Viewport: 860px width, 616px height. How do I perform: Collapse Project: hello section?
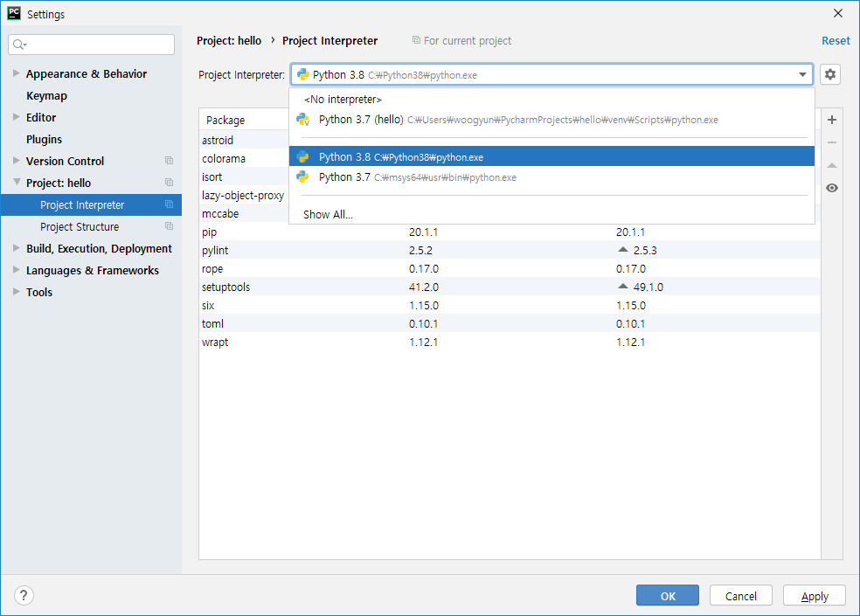pos(17,182)
